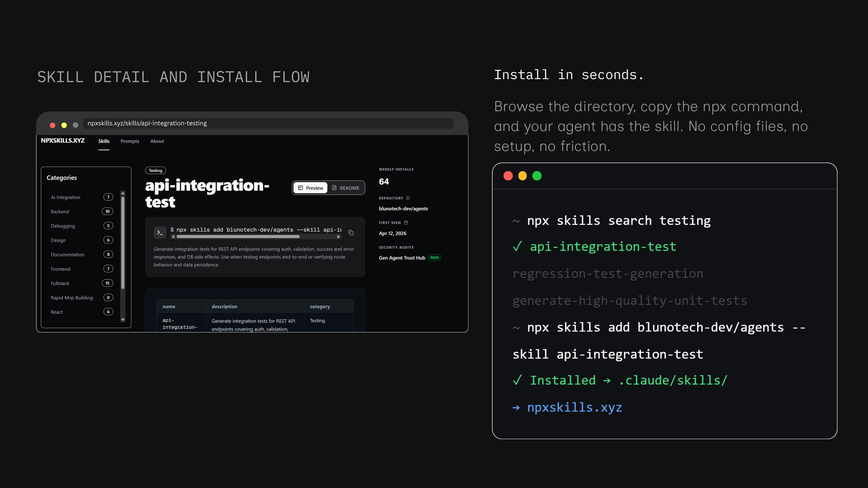Open the Prompts nav tab

(130, 141)
